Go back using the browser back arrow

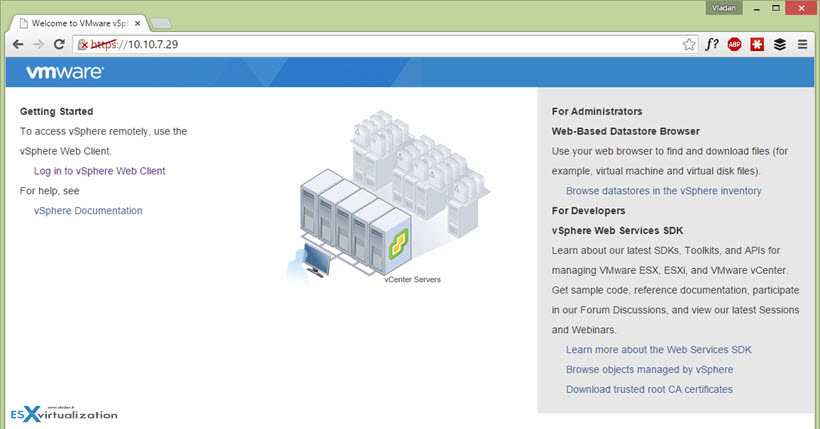(x=18, y=44)
